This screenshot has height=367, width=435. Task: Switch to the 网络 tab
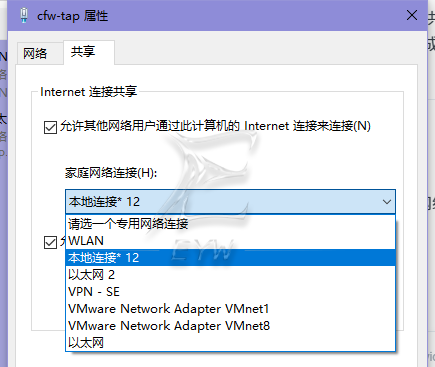35,53
